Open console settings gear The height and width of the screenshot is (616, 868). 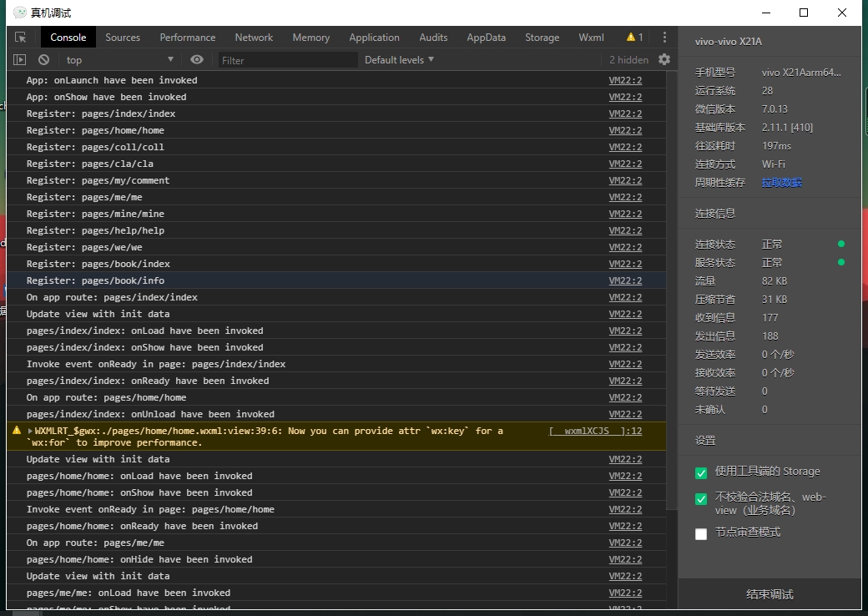pos(664,59)
